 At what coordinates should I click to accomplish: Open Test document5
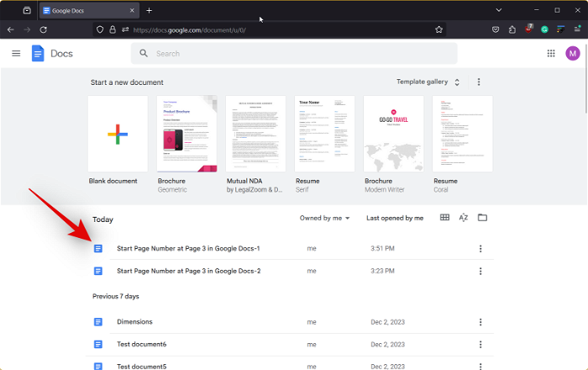point(141,367)
